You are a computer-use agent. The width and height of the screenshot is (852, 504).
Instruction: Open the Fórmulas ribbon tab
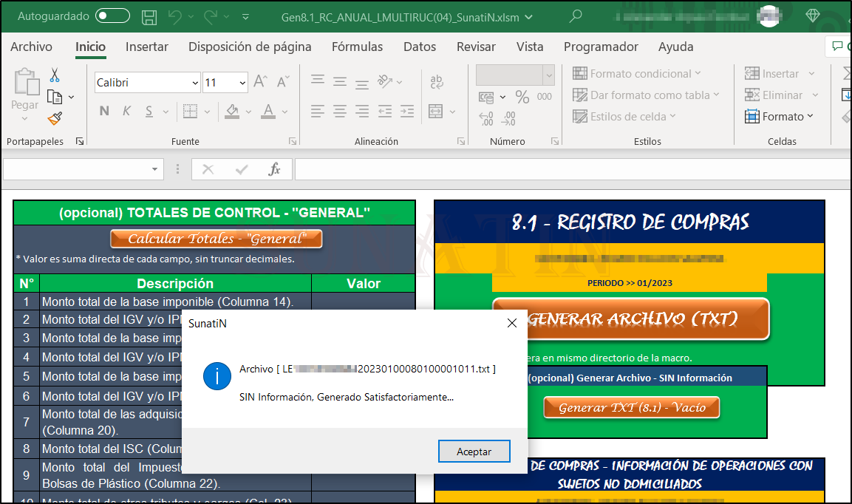click(x=357, y=47)
